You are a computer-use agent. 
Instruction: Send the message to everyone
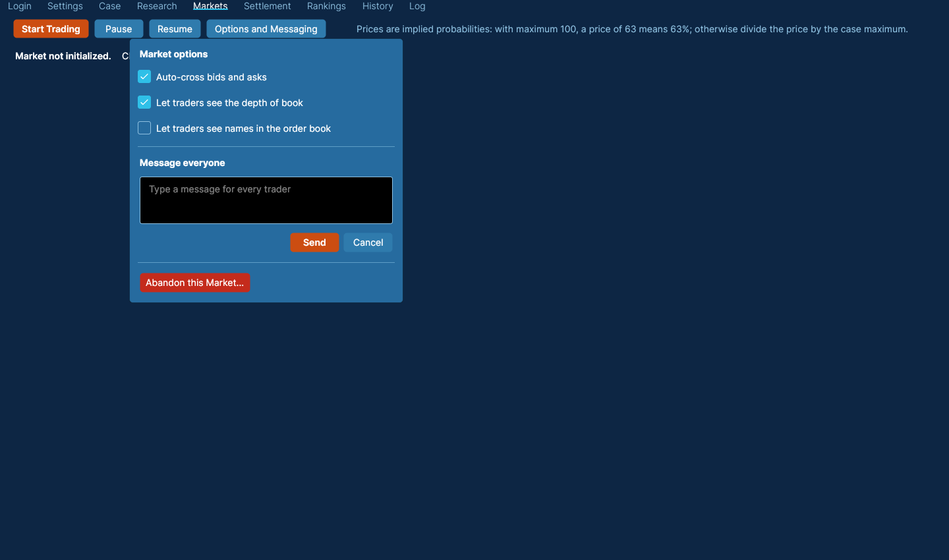coord(314,242)
